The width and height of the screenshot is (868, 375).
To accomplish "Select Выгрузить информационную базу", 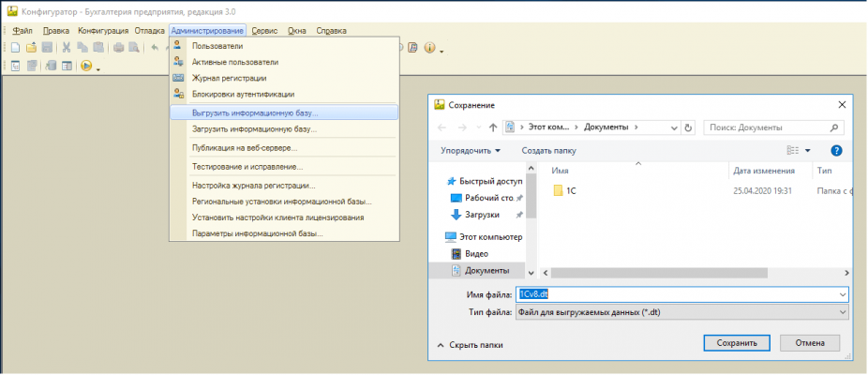I will click(x=284, y=112).
